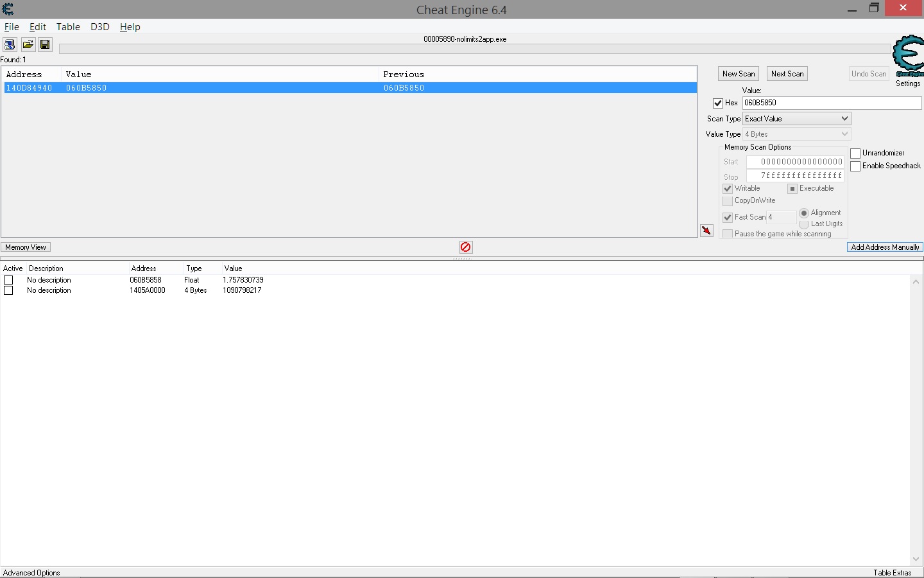Click the address list scroll down arrow
The image size is (924, 578).
tap(916, 559)
